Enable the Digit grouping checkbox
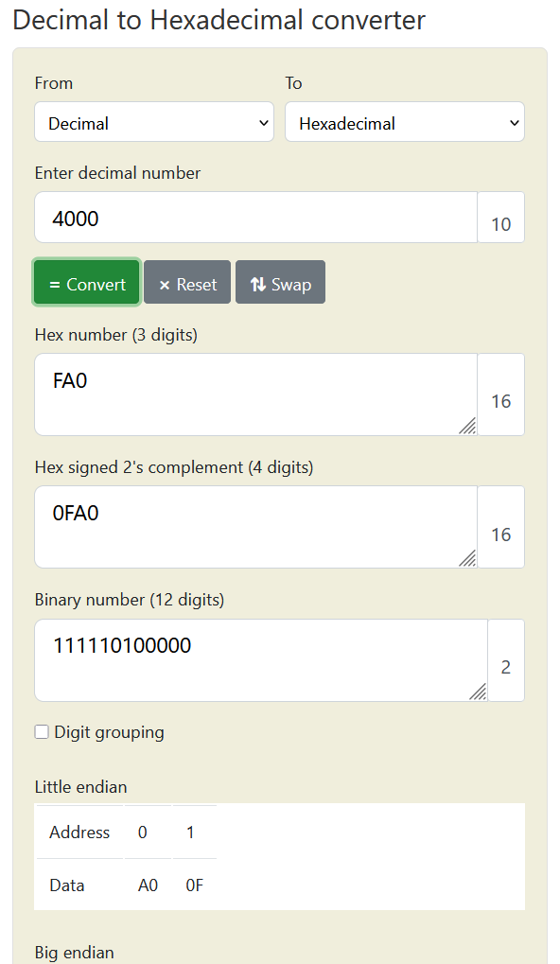Viewport: 560px width, 964px height. (42, 731)
